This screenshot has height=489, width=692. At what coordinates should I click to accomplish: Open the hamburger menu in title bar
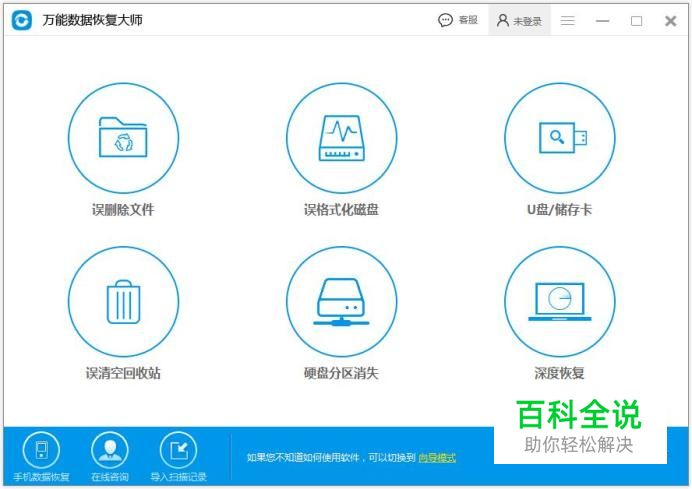tap(568, 21)
